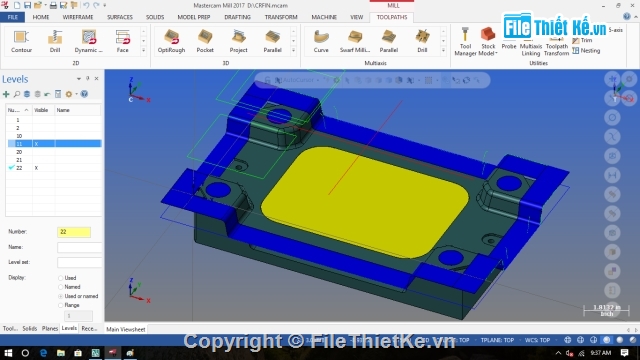
Task: Click Multiaxis Linking button
Action: (531, 46)
